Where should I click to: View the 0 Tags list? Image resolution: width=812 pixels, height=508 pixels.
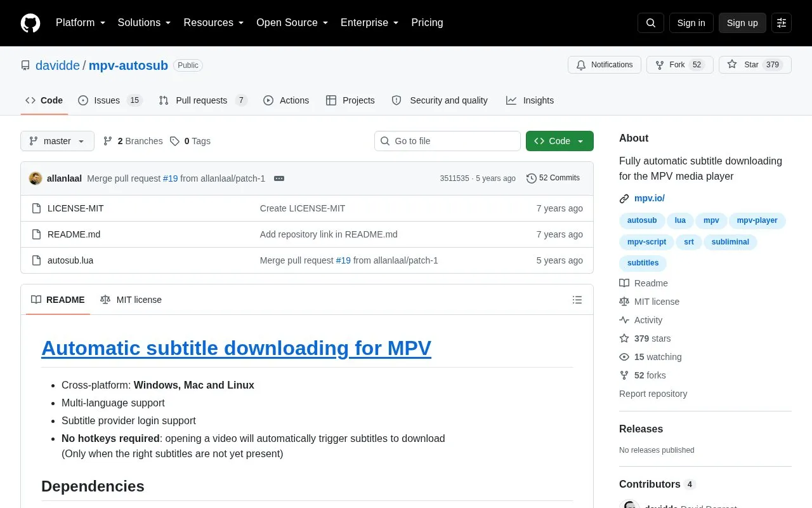click(190, 141)
